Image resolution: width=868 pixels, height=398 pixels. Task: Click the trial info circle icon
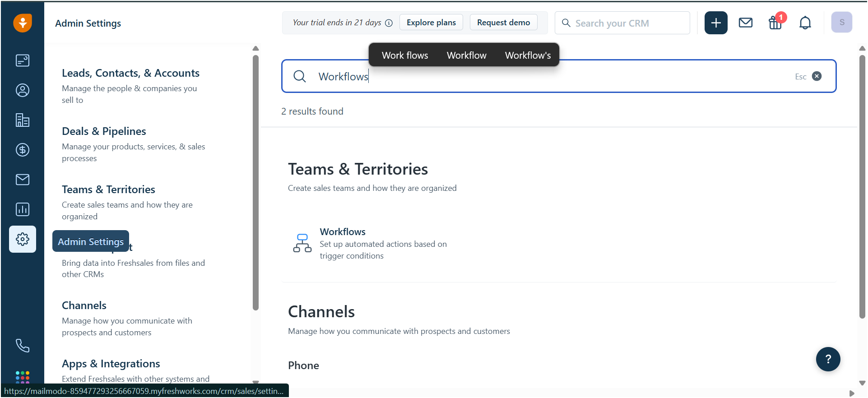coord(389,23)
